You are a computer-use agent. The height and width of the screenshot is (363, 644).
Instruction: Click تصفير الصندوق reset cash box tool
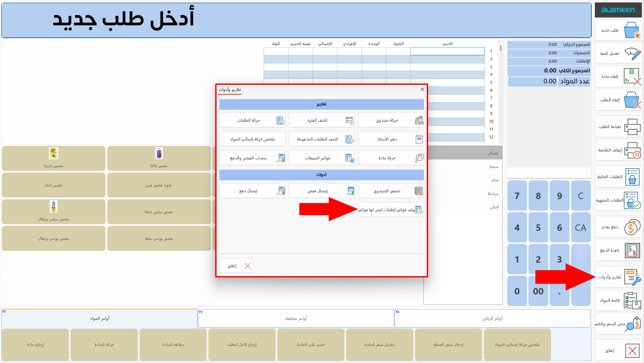(391, 191)
